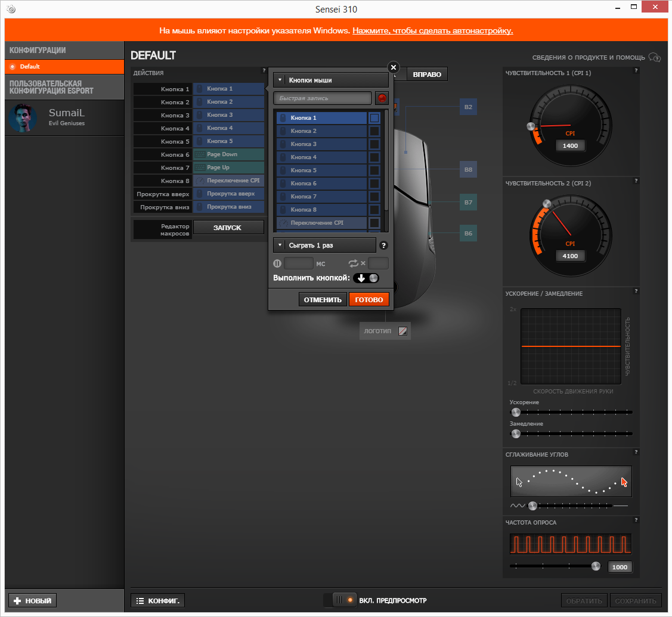Open Сыграть 1 раз playback dropdown
The image size is (672, 617).
(324, 245)
